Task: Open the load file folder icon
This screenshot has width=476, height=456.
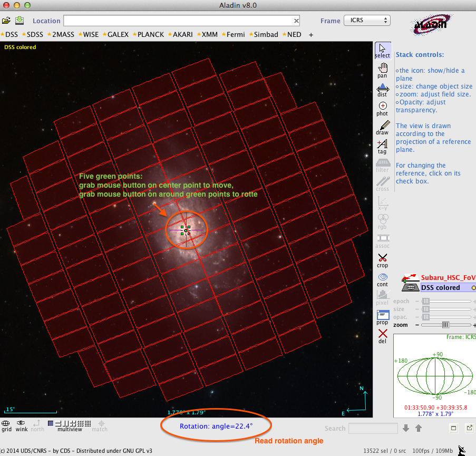Action: [x=6, y=21]
